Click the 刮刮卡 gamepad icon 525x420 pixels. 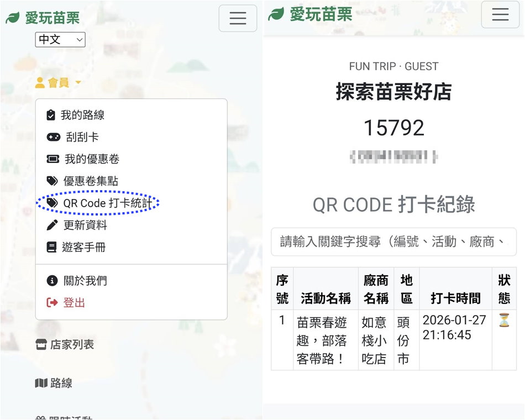(x=53, y=137)
